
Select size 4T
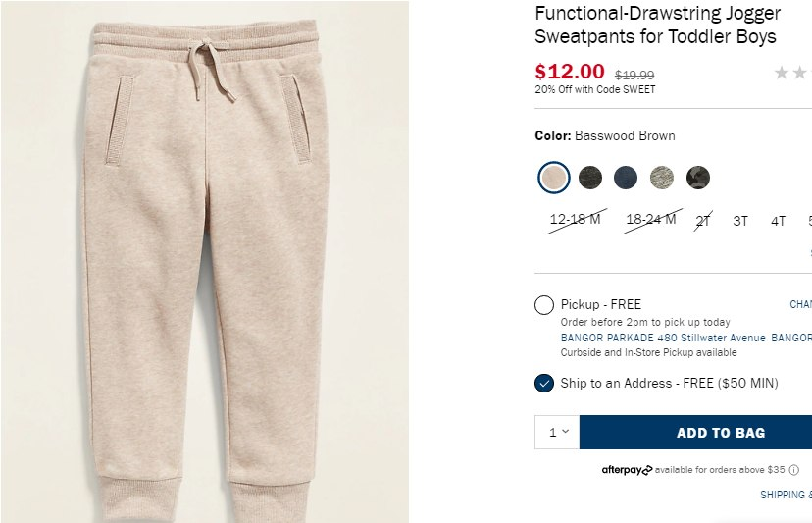779,222
